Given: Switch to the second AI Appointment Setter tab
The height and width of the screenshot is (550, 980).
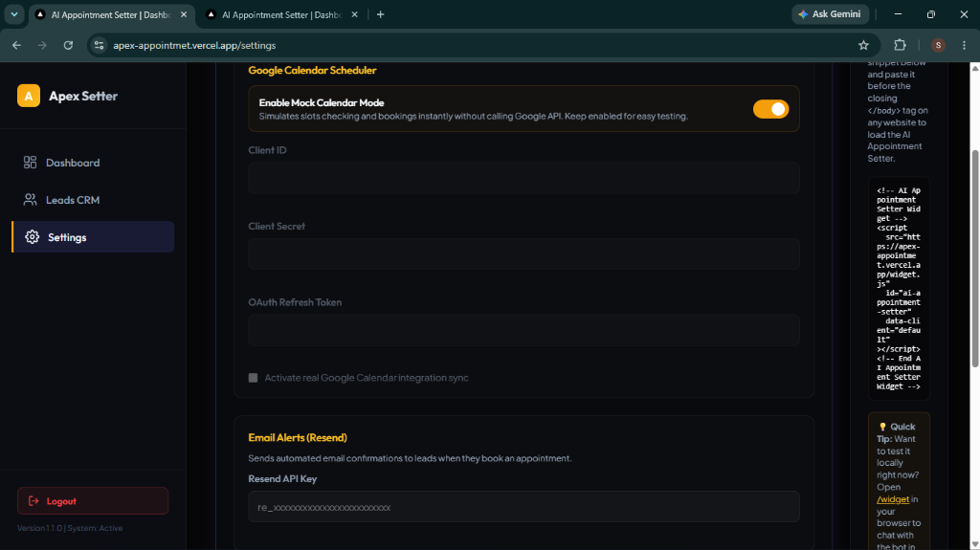Looking at the screenshot, I should click(282, 14).
